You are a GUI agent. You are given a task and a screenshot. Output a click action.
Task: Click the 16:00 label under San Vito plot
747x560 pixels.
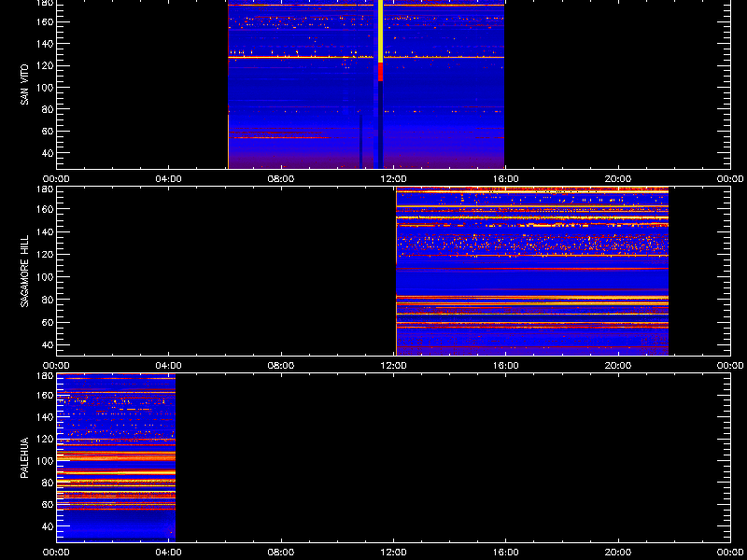pyautogui.click(x=506, y=179)
